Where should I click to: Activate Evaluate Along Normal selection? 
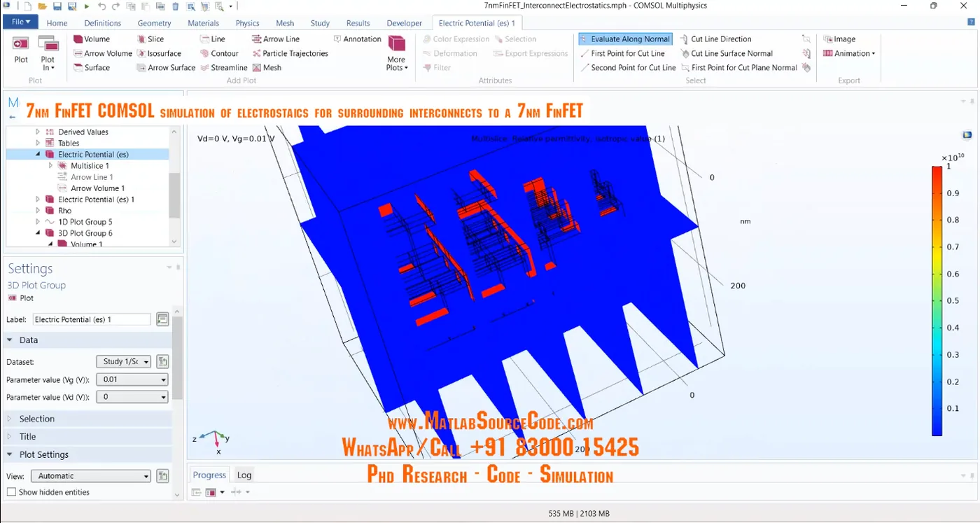626,39
